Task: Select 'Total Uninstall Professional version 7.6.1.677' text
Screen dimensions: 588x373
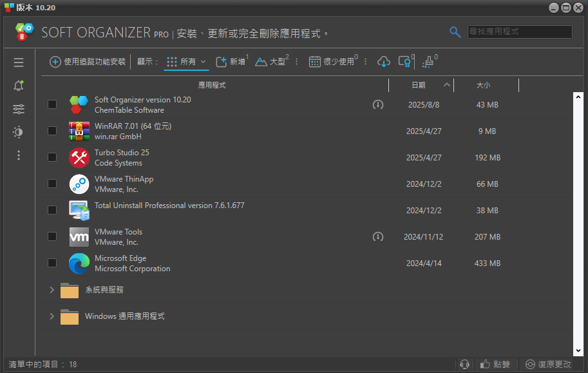Action: tap(169, 206)
